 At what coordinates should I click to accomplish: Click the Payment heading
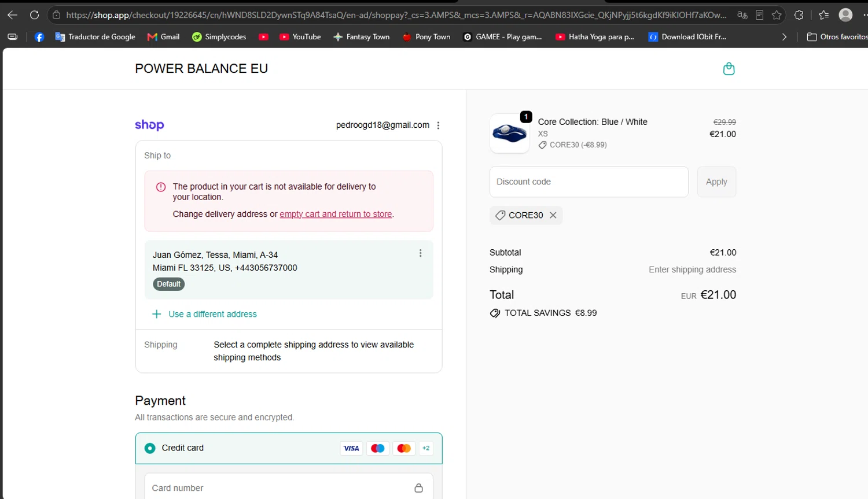click(160, 401)
